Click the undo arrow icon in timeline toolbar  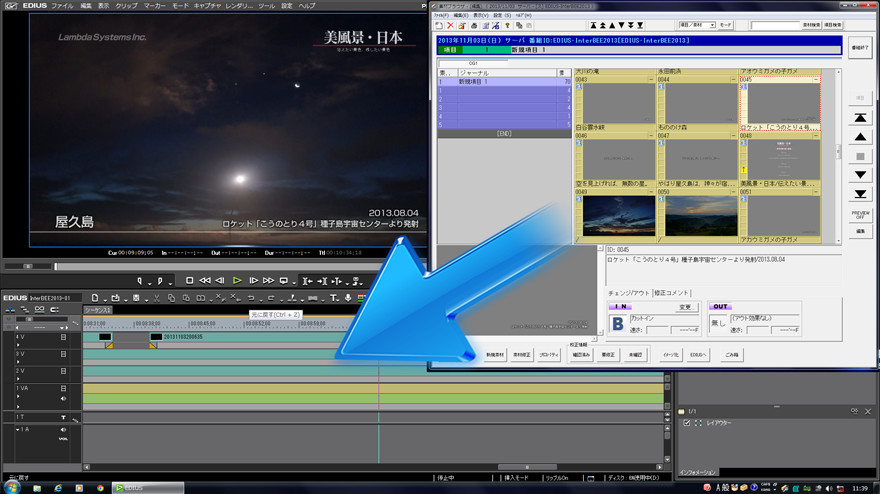pyautogui.click(x=251, y=298)
